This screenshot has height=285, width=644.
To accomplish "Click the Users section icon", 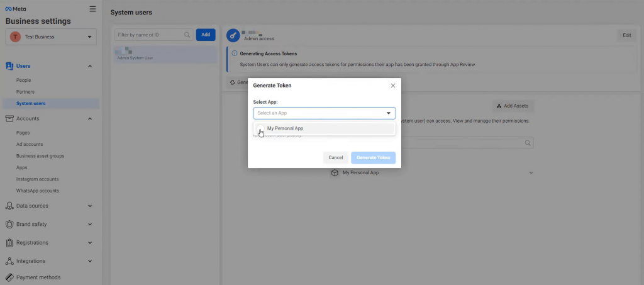I will [9, 66].
